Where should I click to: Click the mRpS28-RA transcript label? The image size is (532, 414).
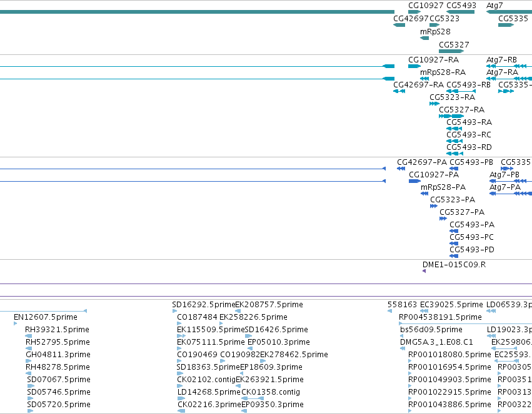click(x=443, y=72)
